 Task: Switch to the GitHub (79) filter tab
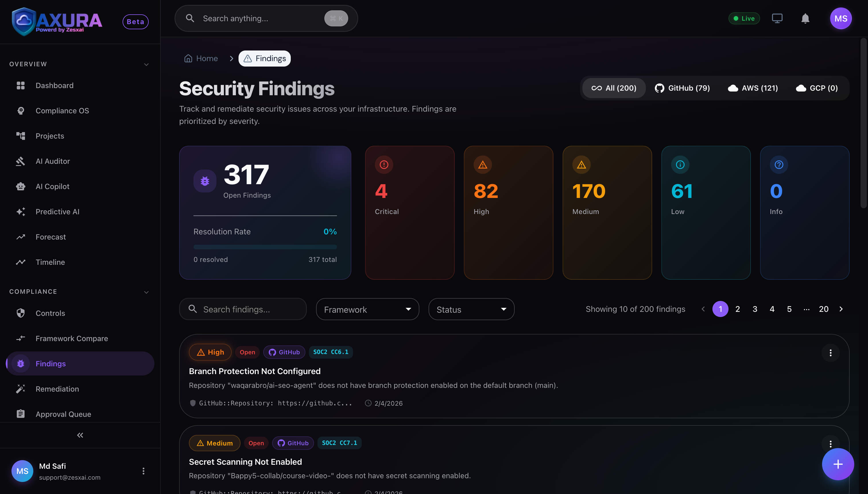(x=682, y=88)
